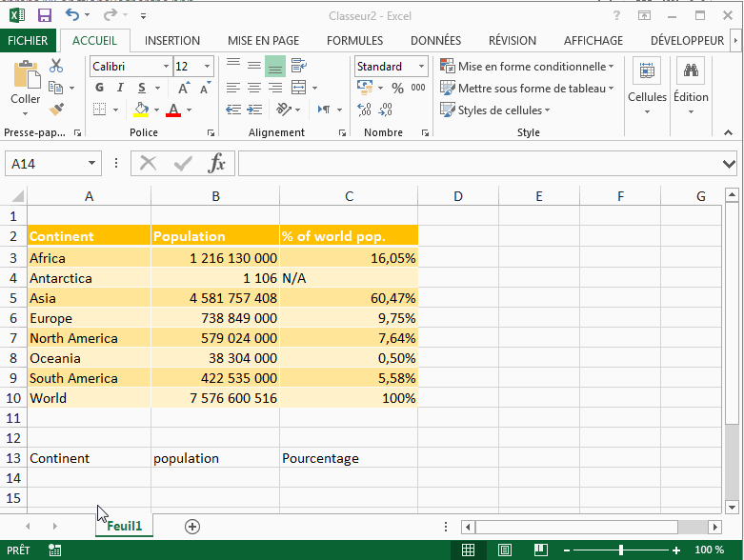Undo the last action

(72, 15)
